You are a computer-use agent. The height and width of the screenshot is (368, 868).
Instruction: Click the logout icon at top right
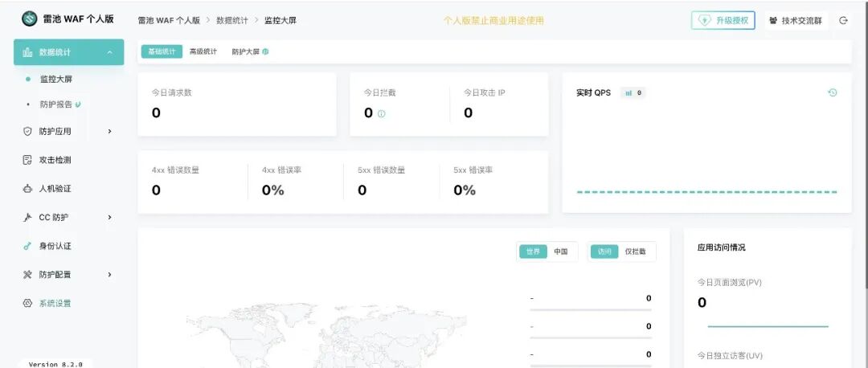843,20
